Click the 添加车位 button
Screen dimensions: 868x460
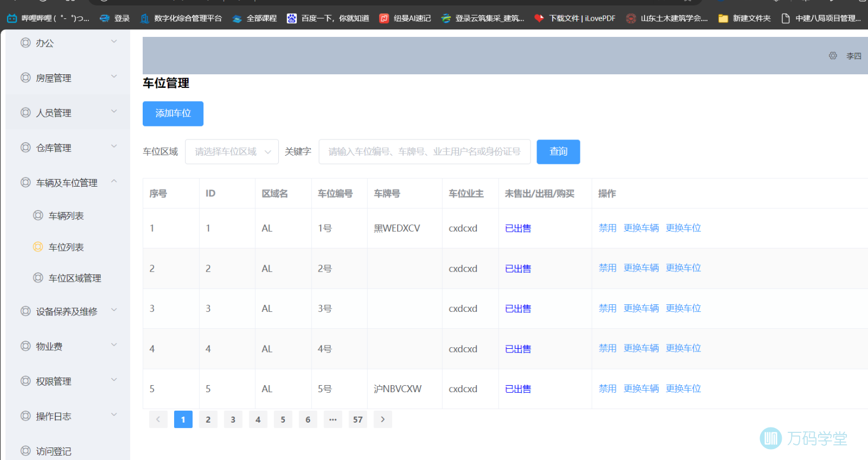pyautogui.click(x=173, y=113)
